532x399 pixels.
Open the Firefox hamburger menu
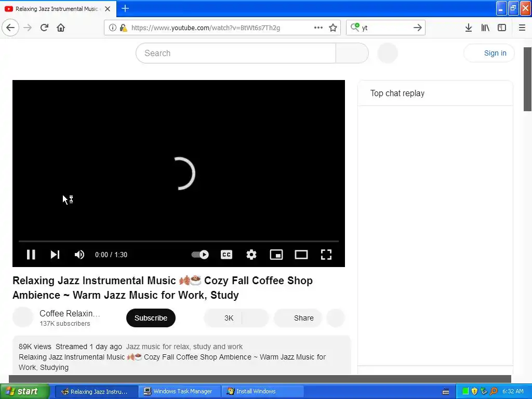point(522,28)
